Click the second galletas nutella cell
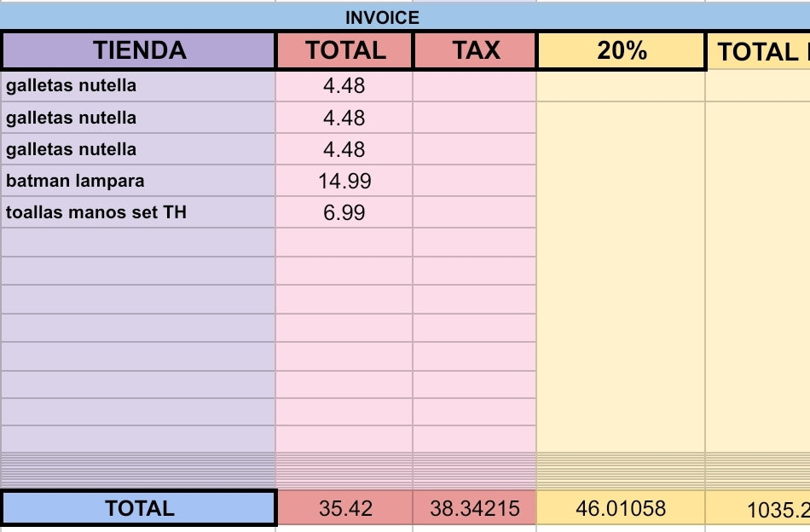Screen dimensions: 810x532 click(139, 118)
